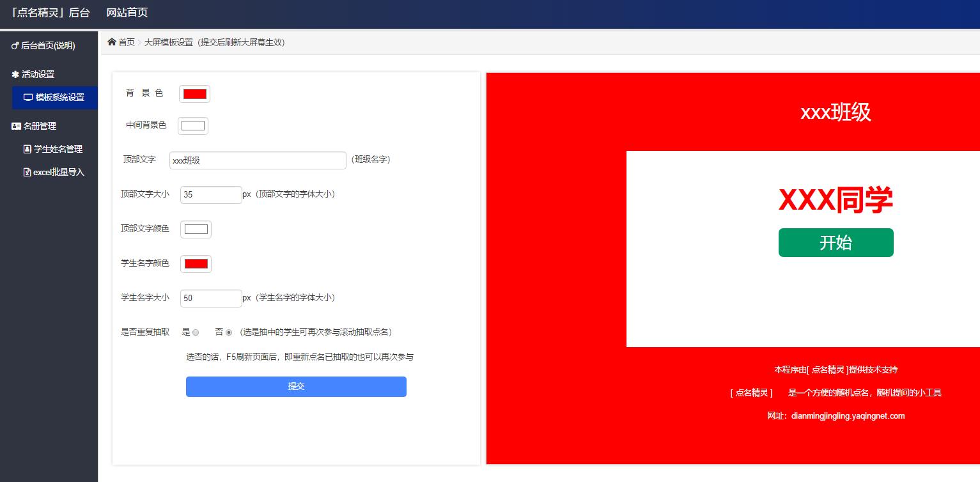Select the user icon next to 学生姓名管理

pyautogui.click(x=26, y=149)
